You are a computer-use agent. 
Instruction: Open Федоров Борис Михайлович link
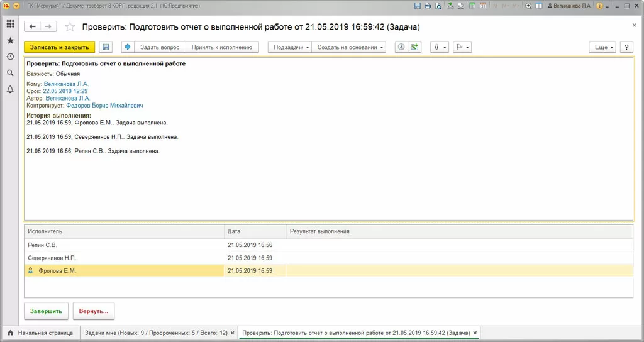click(105, 106)
